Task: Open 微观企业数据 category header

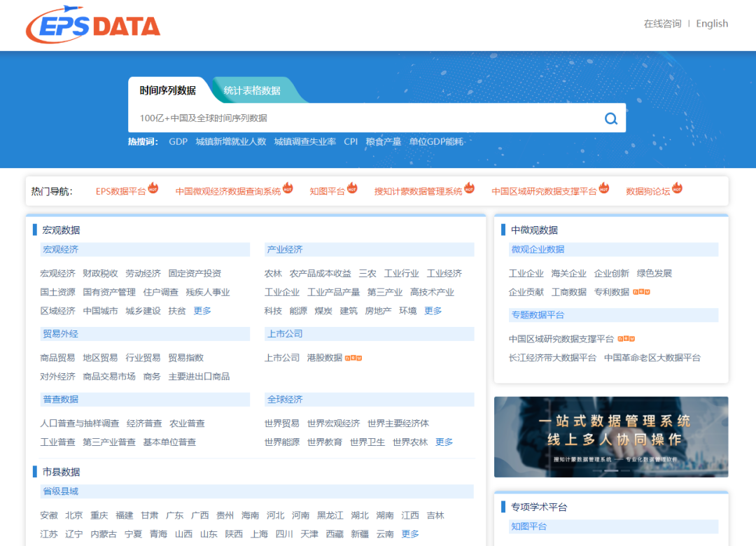Action: pos(538,249)
